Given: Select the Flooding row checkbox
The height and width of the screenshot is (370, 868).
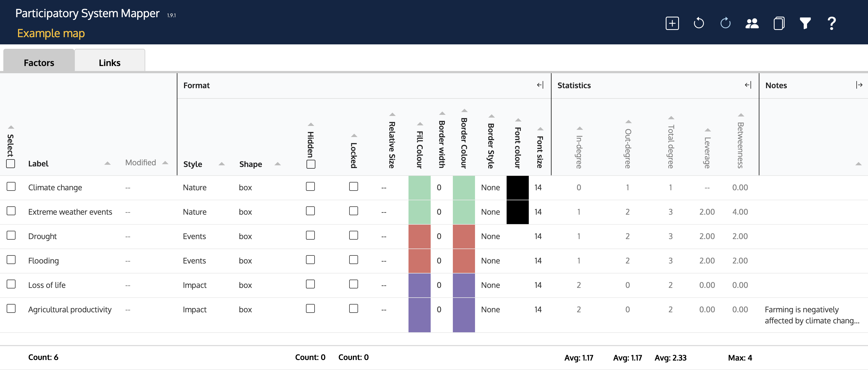Looking at the screenshot, I should [x=11, y=260].
